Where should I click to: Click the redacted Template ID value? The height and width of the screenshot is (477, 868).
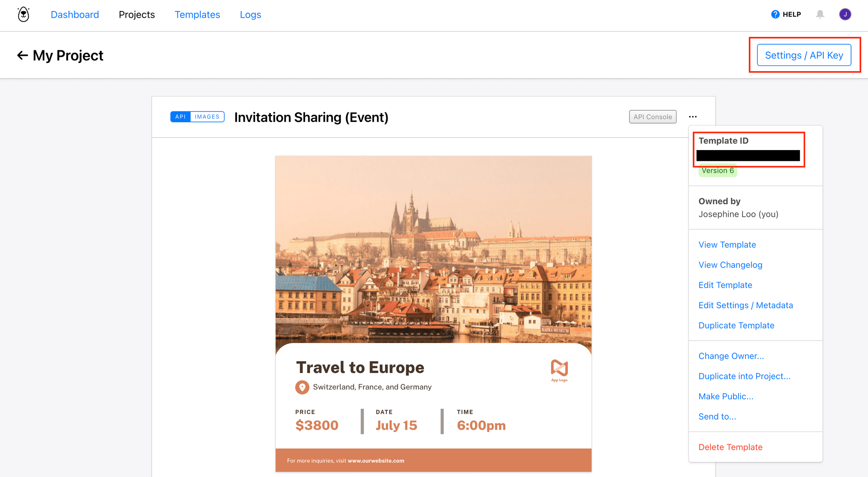click(x=748, y=155)
